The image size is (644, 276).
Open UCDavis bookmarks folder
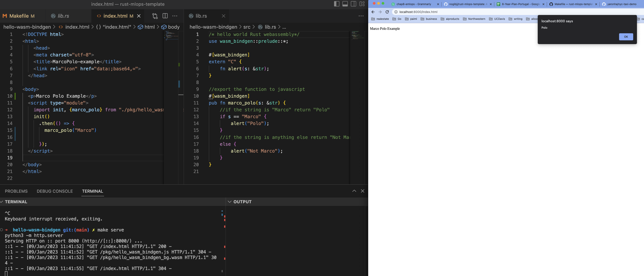click(x=497, y=19)
